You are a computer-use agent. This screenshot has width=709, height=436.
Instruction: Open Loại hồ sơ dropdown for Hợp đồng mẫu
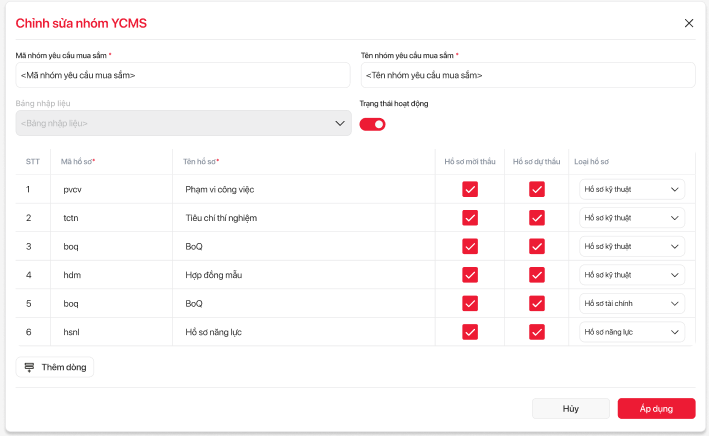[632, 275]
